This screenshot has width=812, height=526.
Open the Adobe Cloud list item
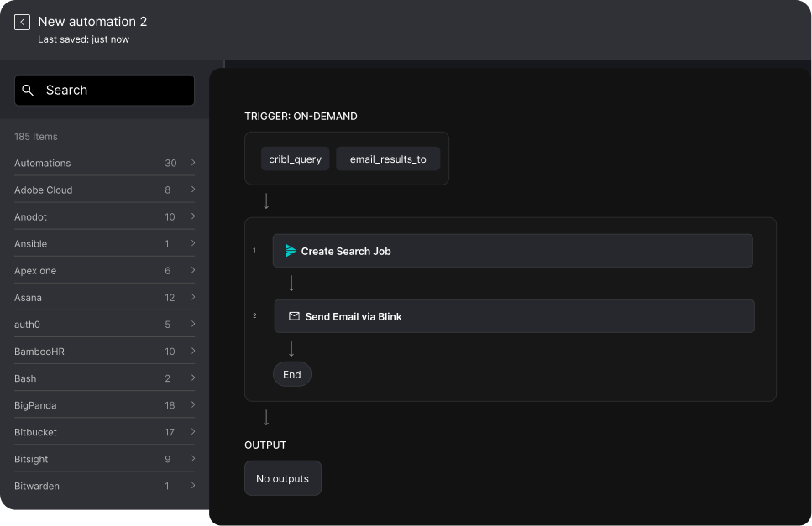(105, 190)
